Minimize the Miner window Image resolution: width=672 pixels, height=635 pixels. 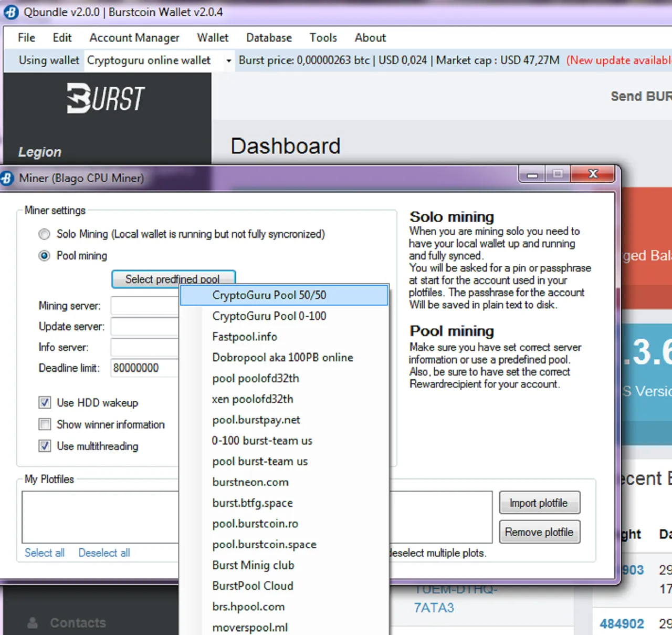point(532,174)
